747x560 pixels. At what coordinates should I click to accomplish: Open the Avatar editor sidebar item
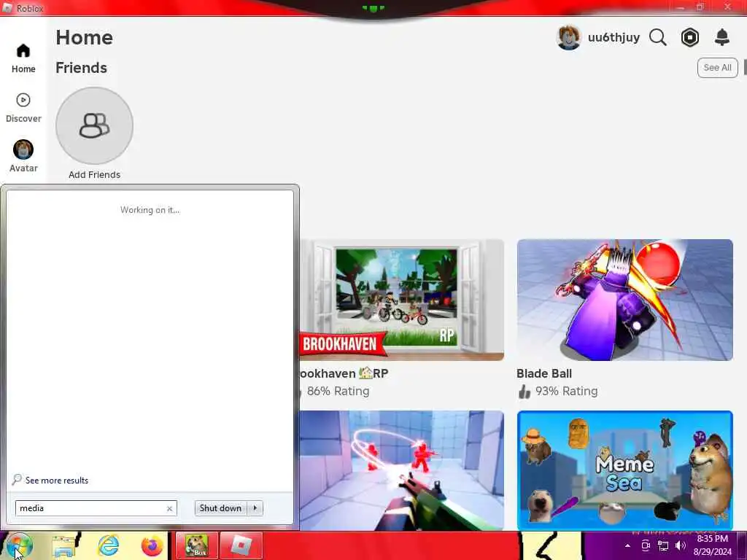tap(23, 156)
